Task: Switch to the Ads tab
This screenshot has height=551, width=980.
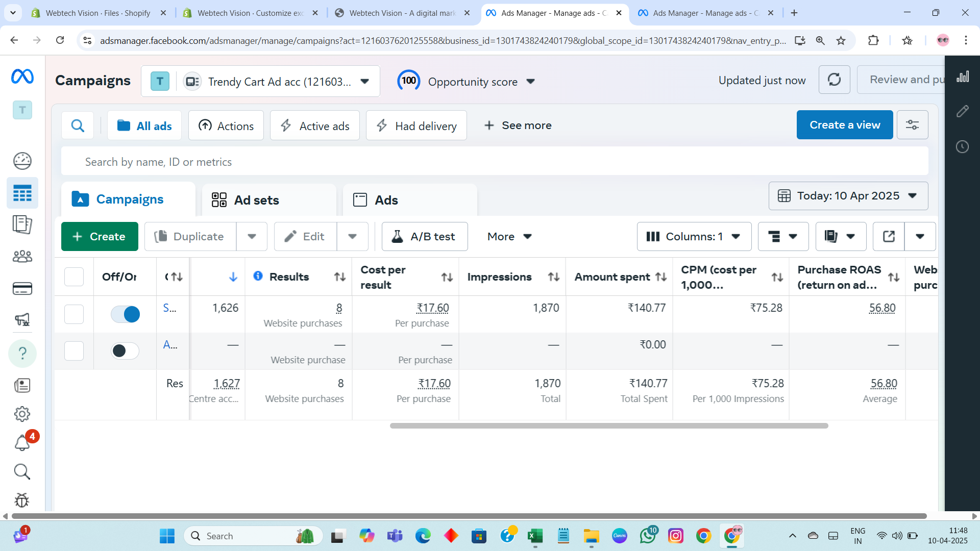Action: [386, 200]
